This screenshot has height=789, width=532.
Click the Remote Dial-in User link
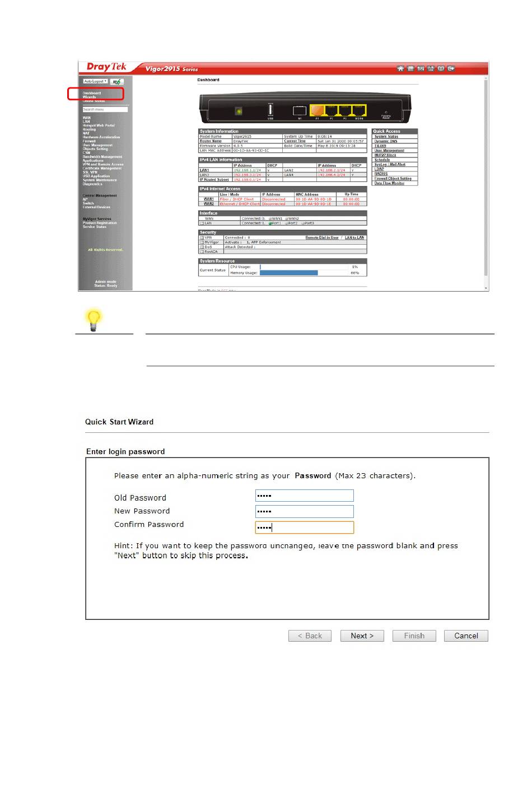pyautogui.click(x=322, y=237)
